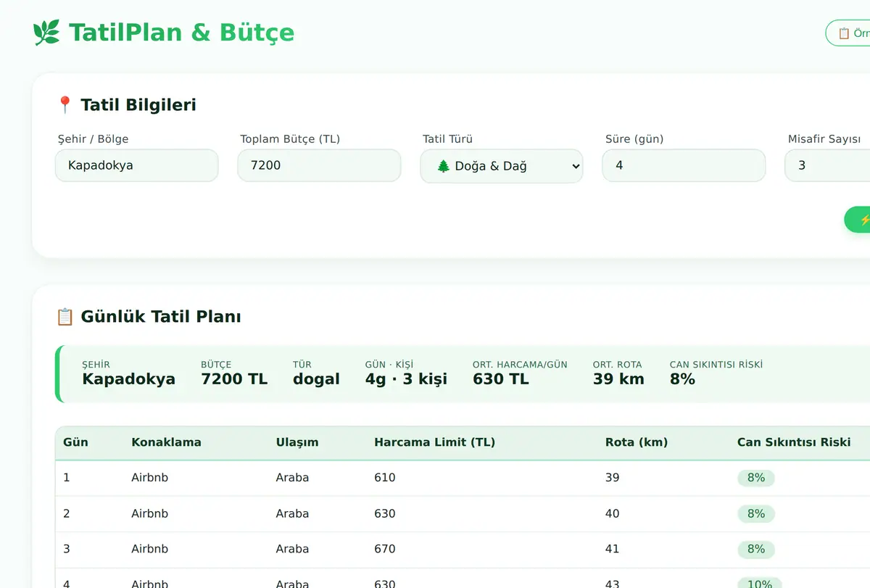Screen dimensions: 870x588
Task: Select the Süre (gün) input field
Action: [x=684, y=165]
